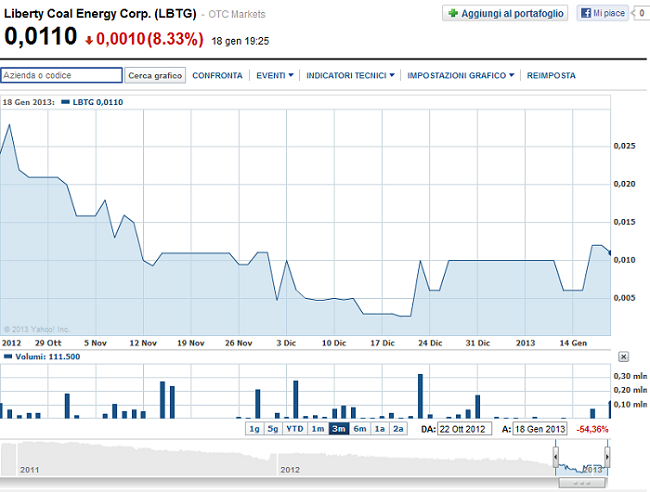650x492 pixels.
Task: Click the Cerca grafico button
Action: pyautogui.click(x=155, y=75)
